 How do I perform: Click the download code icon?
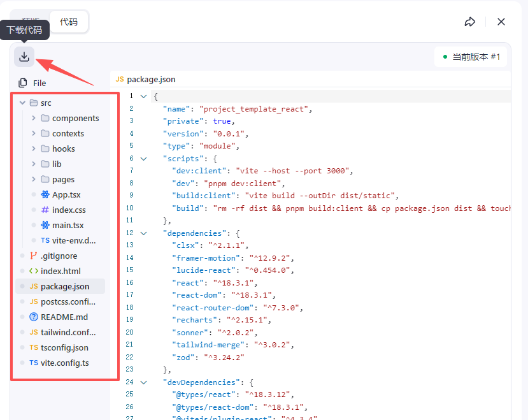point(24,57)
